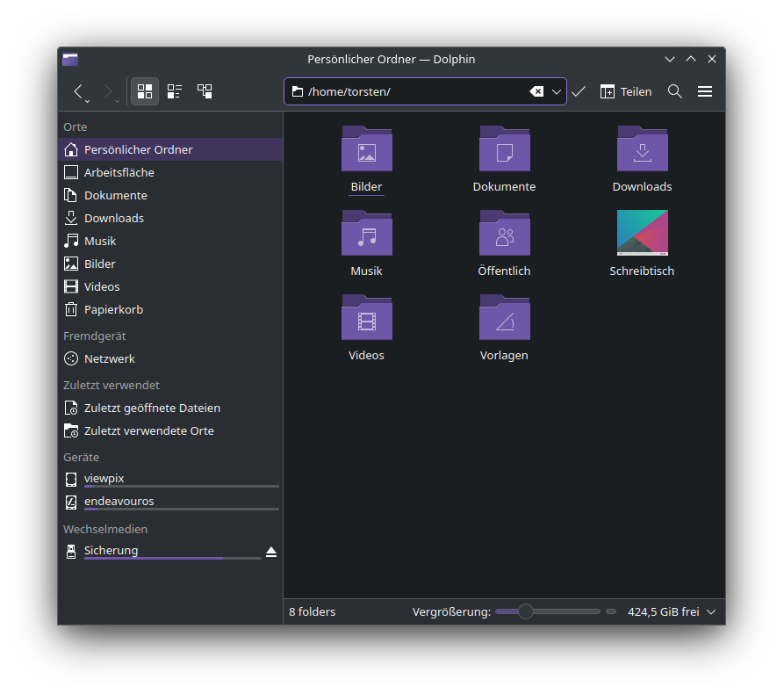Viewport: 784px width, 694px height.
Task: Click the Dolphin window icon
Action: coord(70,60)
